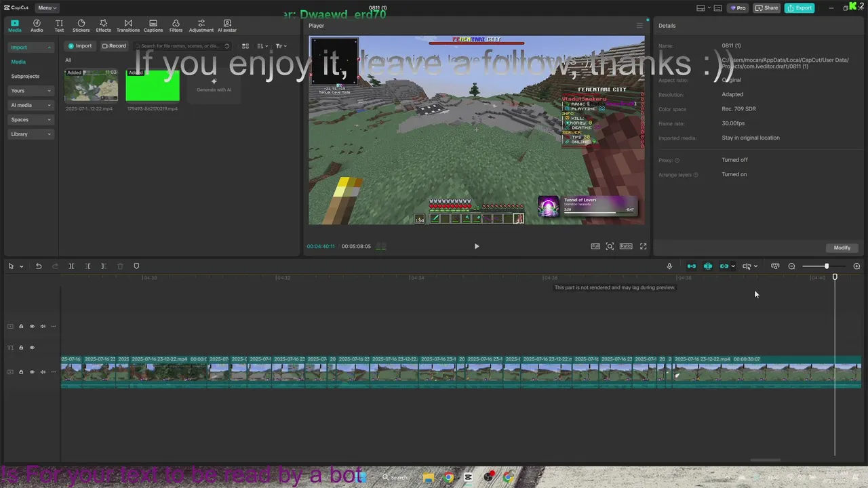Mute the top video track
868x488 pixels.
[43, 326]
